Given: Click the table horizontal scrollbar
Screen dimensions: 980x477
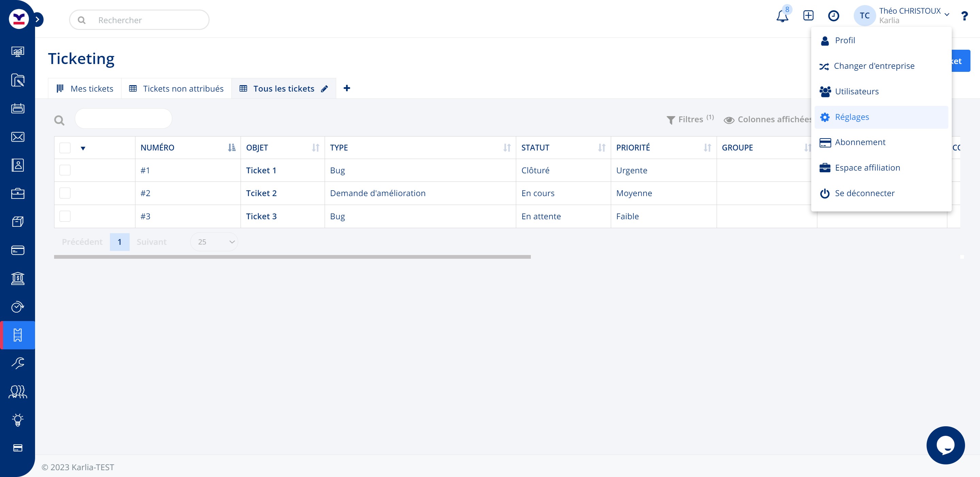Looking at the screenshot, I should (292, 257).
